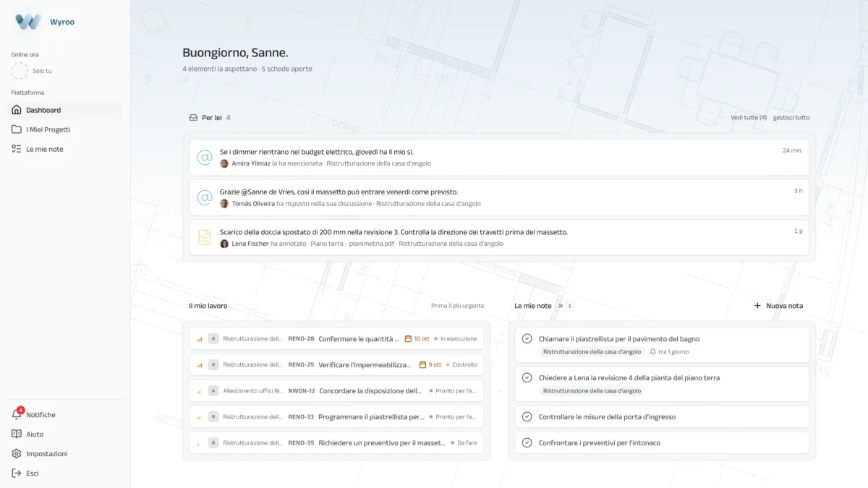Viewport: 868px width, 488px height.
Task: Click the 'Solo tu' online presence indicator
Action: [32, 71]
